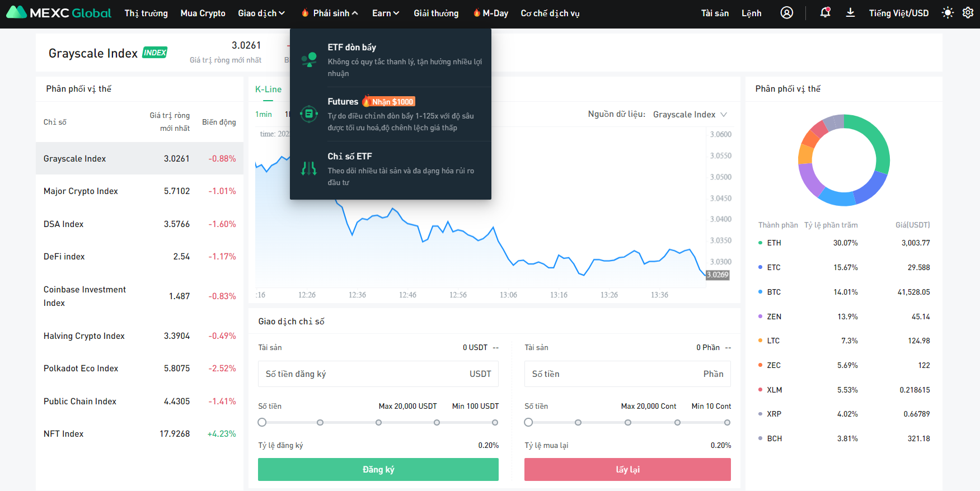
Task: Click the BCH component row
Action: (844, 438)
